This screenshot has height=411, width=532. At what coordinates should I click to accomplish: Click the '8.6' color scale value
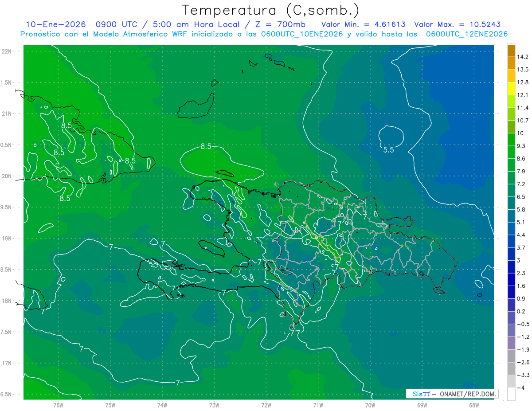click(x=521, y=159)
